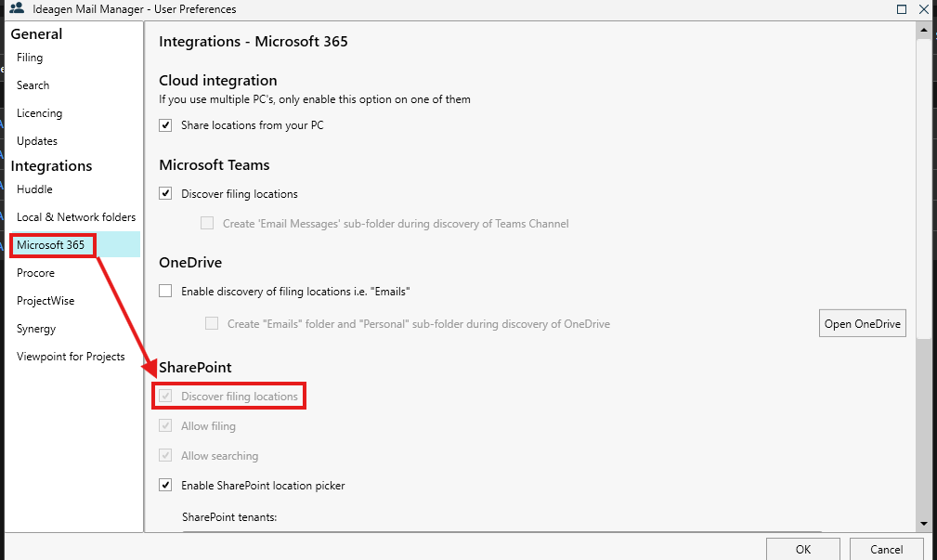
Task: Open the Updates preferences page
Action: [x=37, y=141]
